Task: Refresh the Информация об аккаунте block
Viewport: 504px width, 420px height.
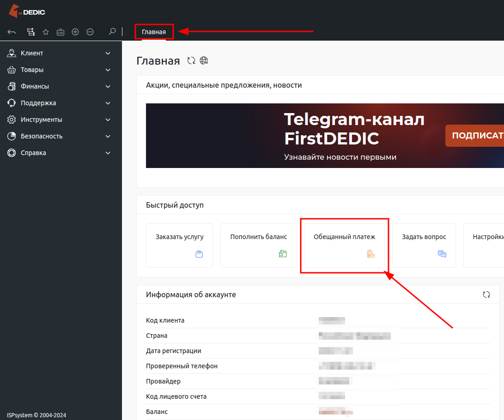Action: pyautogui.click(x=486, y=294)
